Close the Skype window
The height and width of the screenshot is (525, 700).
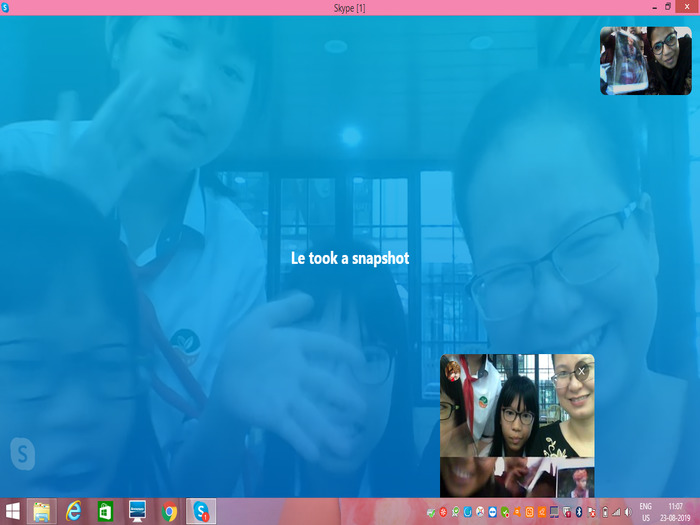point(688,7)
